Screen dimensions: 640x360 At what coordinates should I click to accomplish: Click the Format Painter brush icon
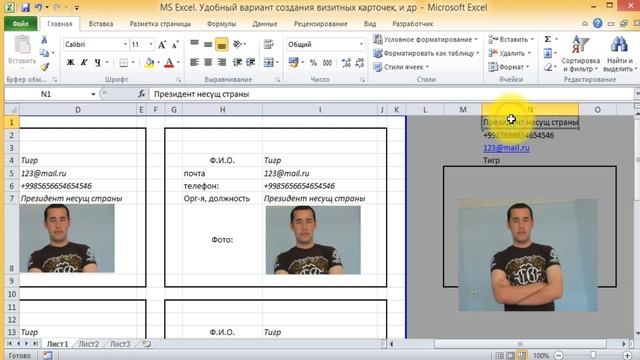pyautogui.click(x=44, y=67)
